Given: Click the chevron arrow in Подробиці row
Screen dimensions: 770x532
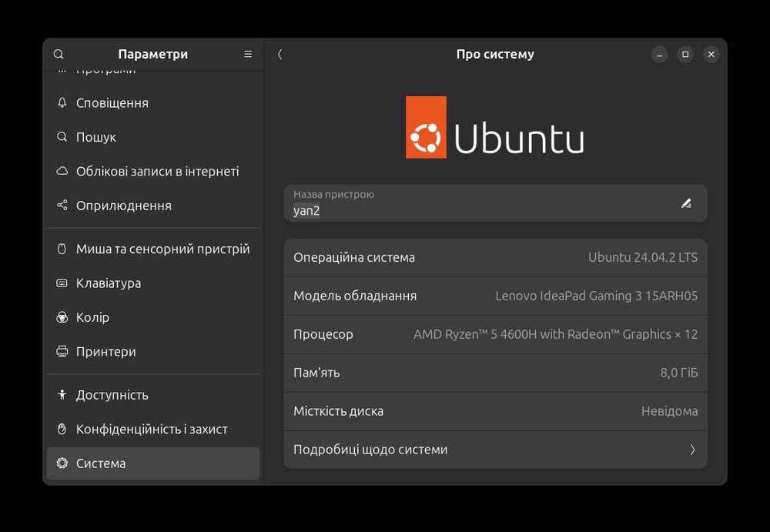Looking at the screenshot, I should [x=692, y=450].
